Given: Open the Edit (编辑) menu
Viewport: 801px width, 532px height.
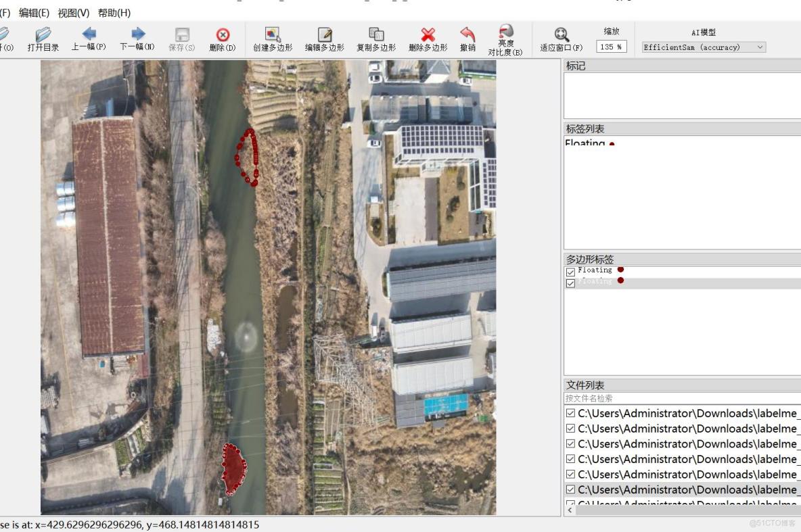Looking at the screenshot, I should tap(34, 13).
